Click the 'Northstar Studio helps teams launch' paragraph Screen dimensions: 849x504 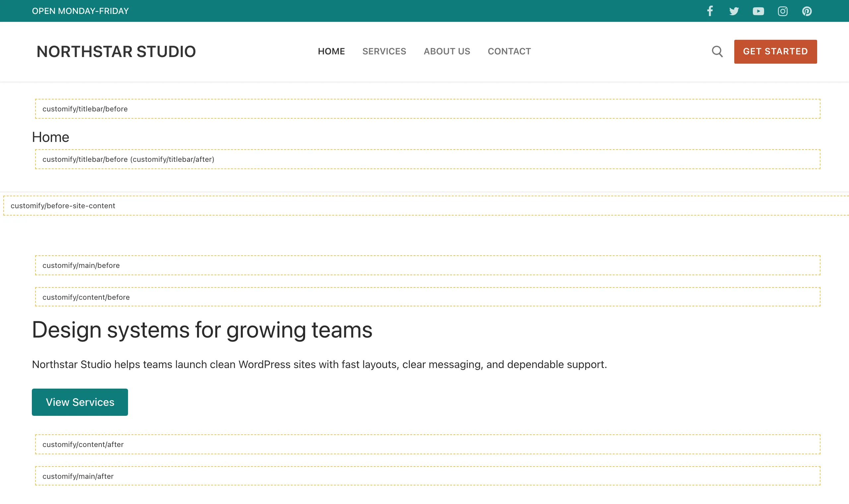[319, 364]
